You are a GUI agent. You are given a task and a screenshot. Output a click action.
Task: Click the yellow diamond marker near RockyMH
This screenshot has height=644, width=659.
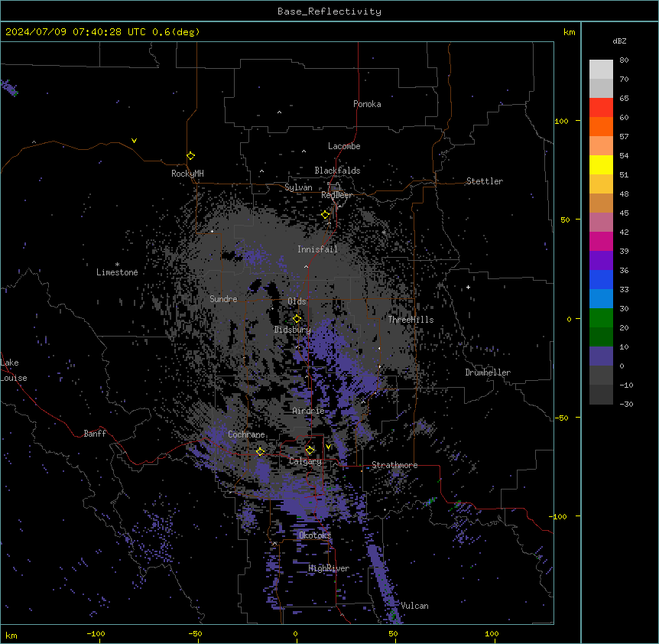190,156
